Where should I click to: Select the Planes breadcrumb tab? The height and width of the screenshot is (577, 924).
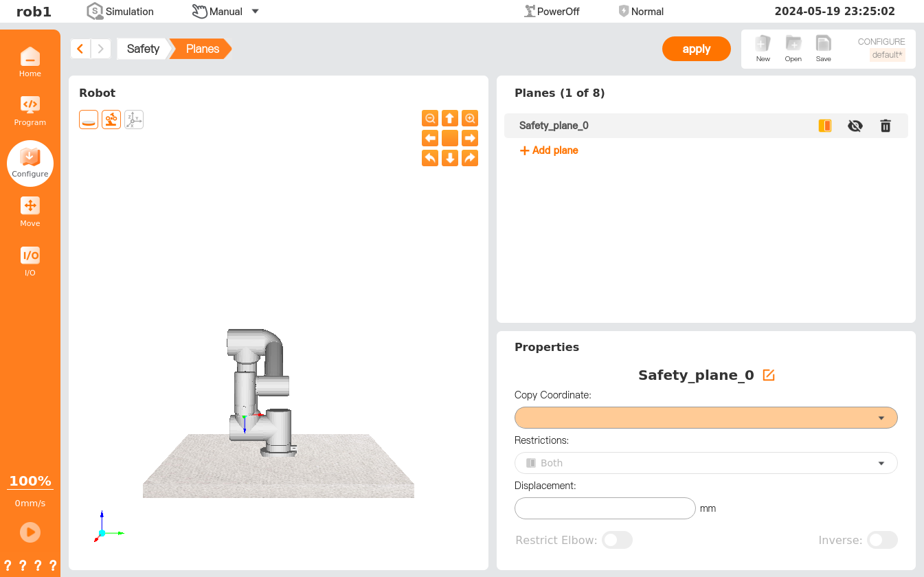[202, 49]
